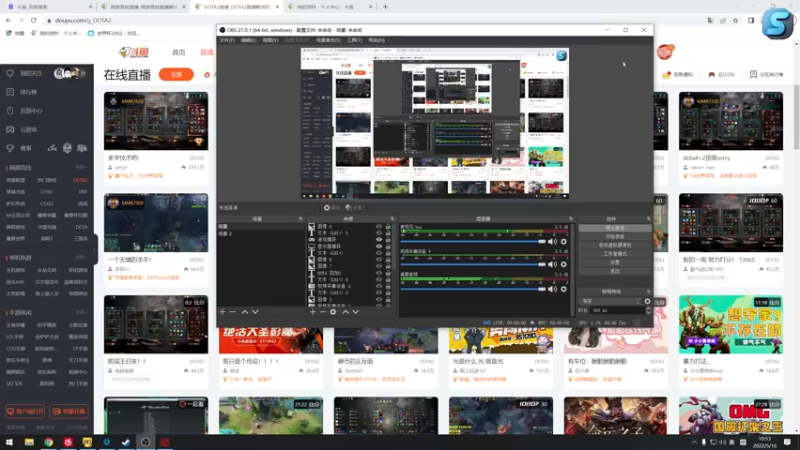
Task: Mute the 麦克风/Aux speaker icon
Action: 552,241
